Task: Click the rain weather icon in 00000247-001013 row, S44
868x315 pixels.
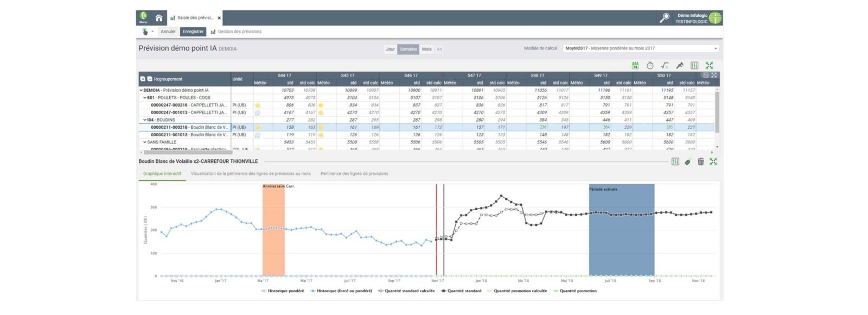Action: point(258,112)
